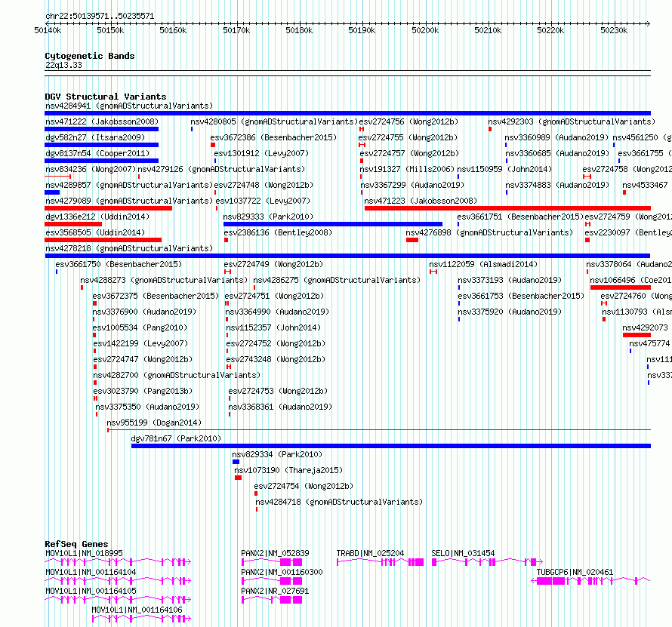Click nsv4280805 variant label
Viewport: 672px width, 627px height.
tap(274, 121)
